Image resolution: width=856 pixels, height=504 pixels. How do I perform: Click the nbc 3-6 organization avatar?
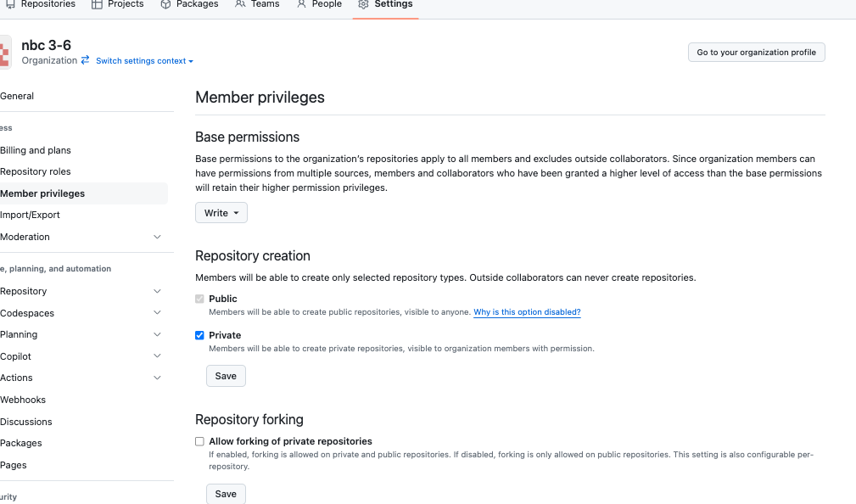click(5, 53)
